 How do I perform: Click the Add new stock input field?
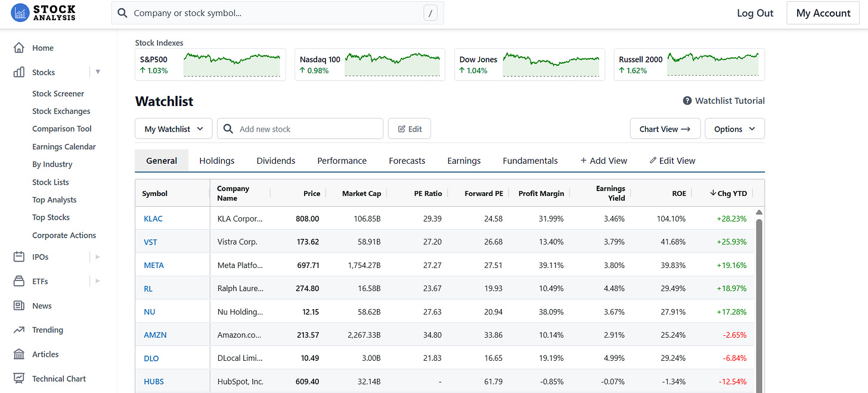pyautogui.click(x=300, y=129)
